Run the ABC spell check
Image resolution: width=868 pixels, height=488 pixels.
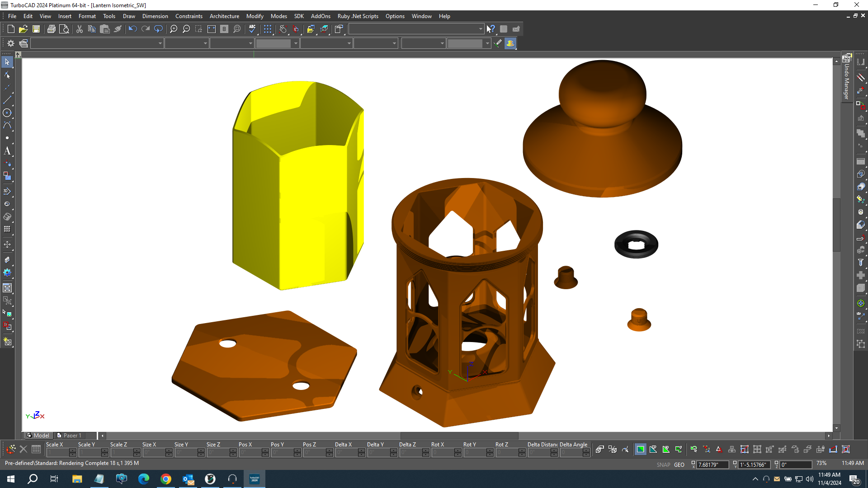[x=252, y=29]
